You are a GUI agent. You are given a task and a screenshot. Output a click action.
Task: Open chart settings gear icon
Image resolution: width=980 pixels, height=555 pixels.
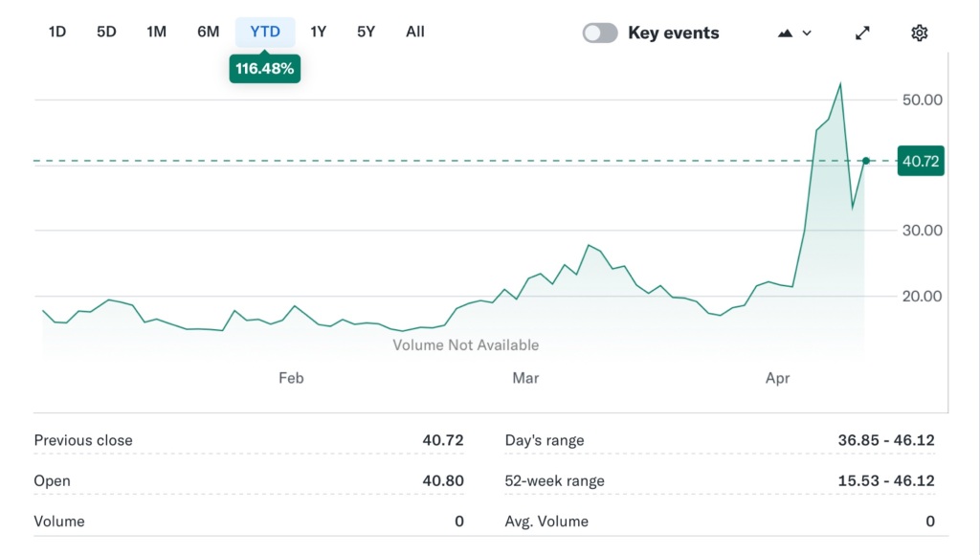(x=919, y=33)
